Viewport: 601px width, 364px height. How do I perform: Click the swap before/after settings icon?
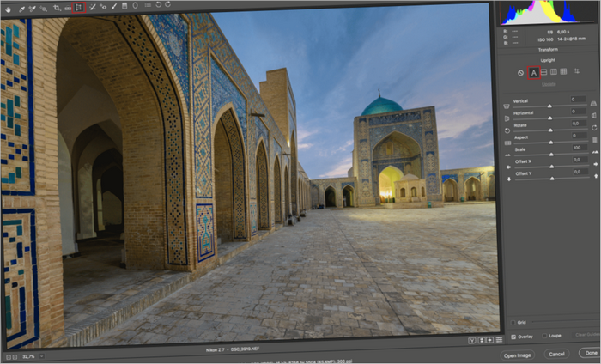click(482, 340)
